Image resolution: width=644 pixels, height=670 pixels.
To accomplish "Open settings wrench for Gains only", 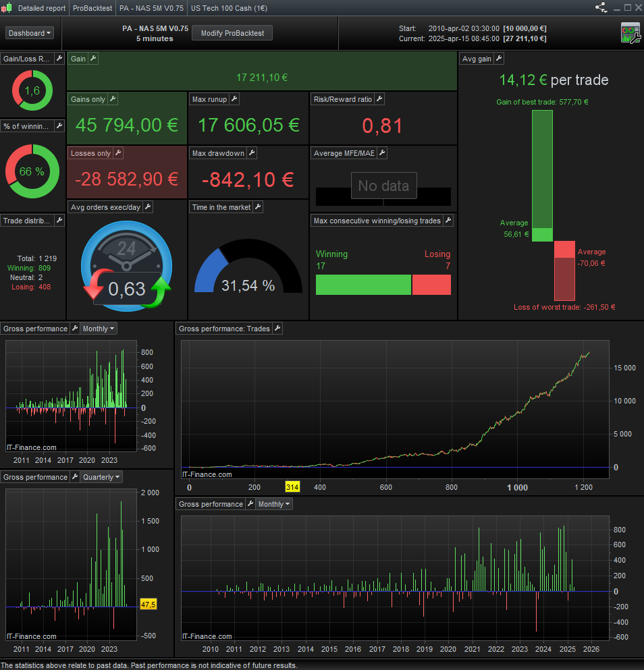I will (x=113, y=99).
